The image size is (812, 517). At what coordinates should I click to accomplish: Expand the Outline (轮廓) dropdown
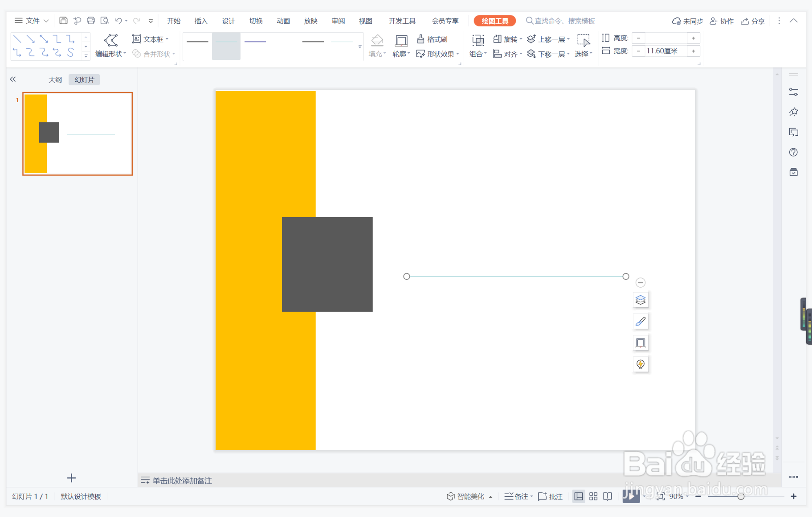pyautogui.click(x=401, y=54)
